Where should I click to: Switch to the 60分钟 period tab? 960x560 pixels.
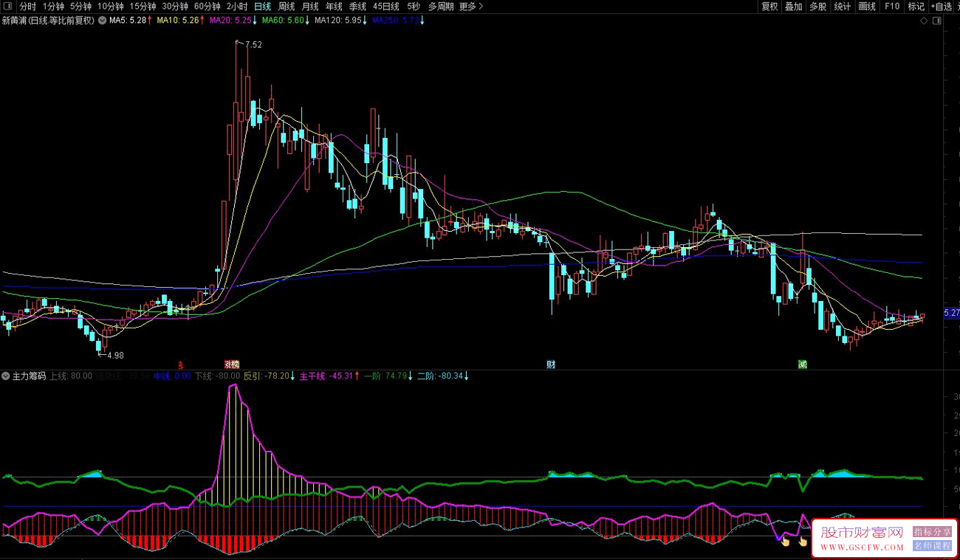coord(208,6)
